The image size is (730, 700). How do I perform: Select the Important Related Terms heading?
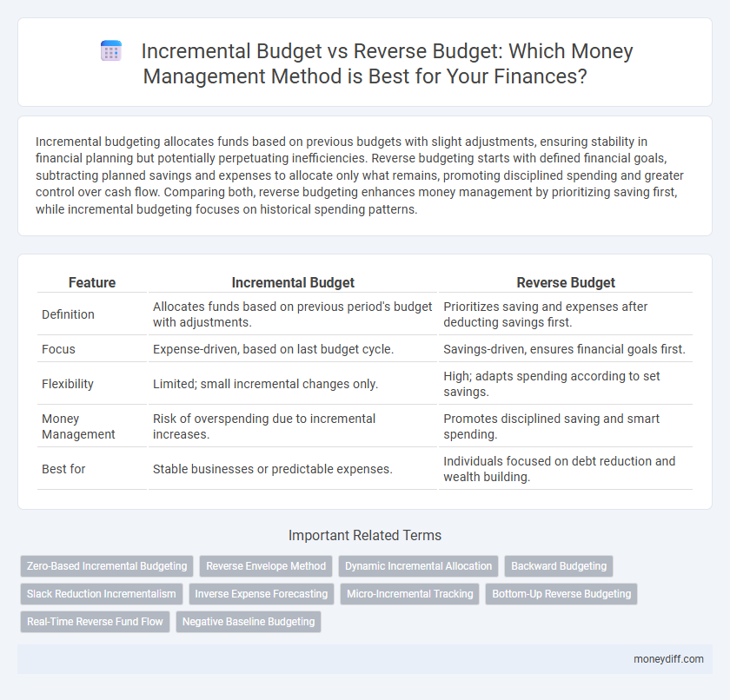(365, 535)
